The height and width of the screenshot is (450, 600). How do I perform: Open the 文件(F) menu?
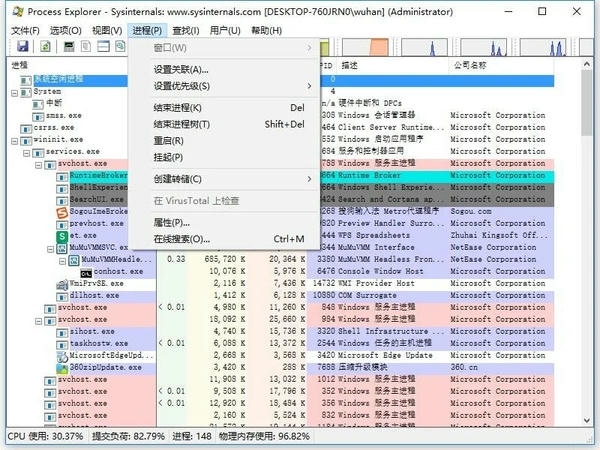point(25,30)
